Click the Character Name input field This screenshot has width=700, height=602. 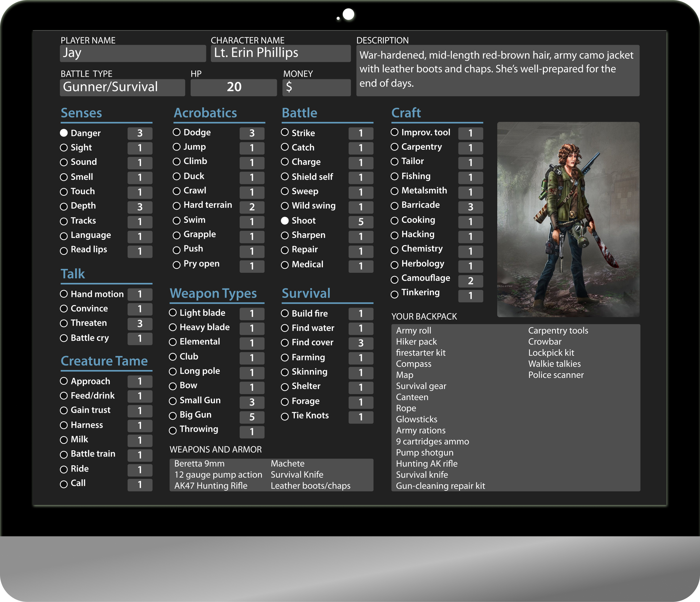click(x=280, y=53)
